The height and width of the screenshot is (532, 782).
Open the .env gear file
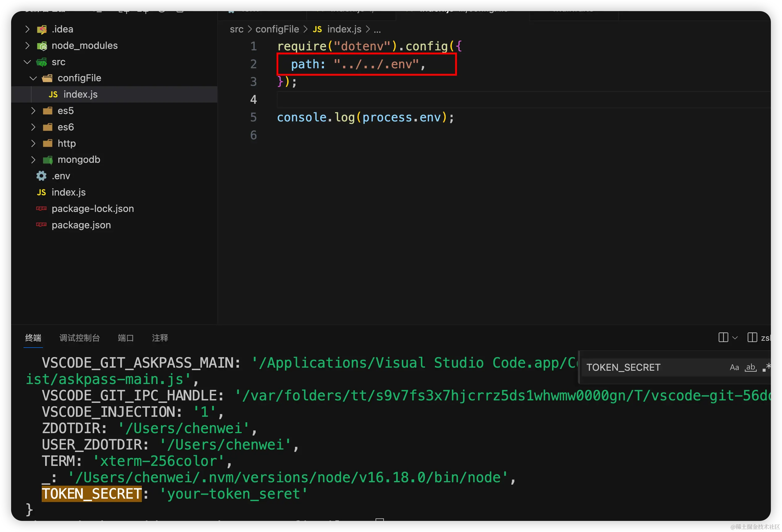[41, 176]
